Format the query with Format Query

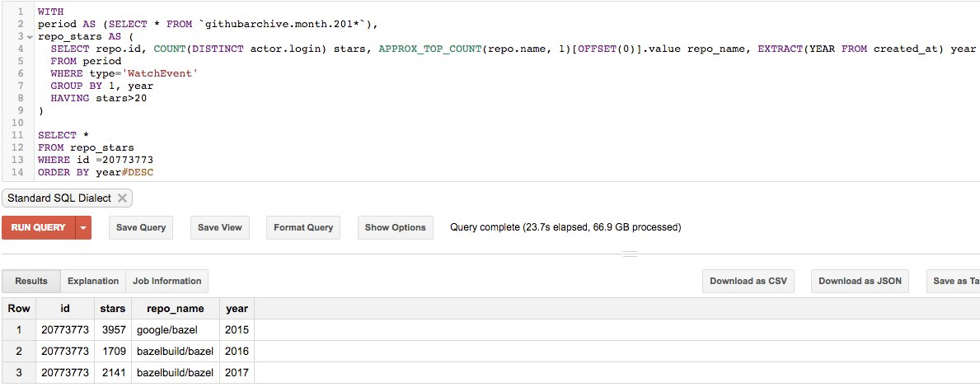tap(303, 227)
